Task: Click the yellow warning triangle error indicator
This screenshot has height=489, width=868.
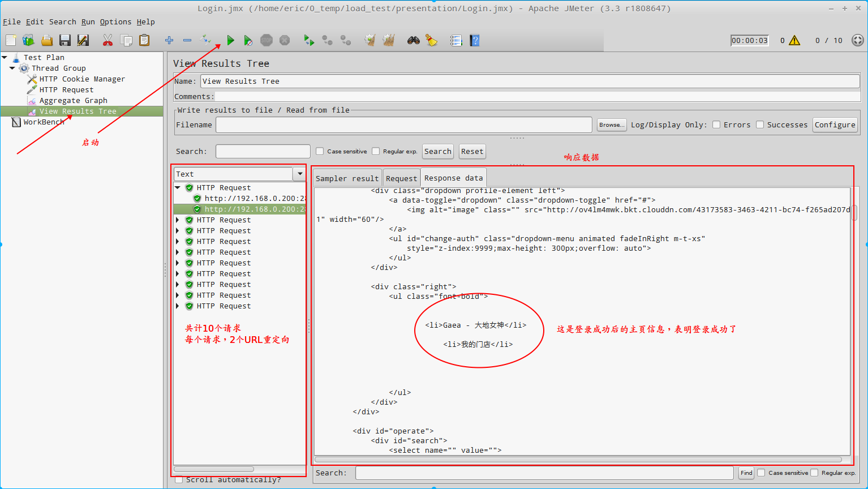Action: click(x=794, y=40)
